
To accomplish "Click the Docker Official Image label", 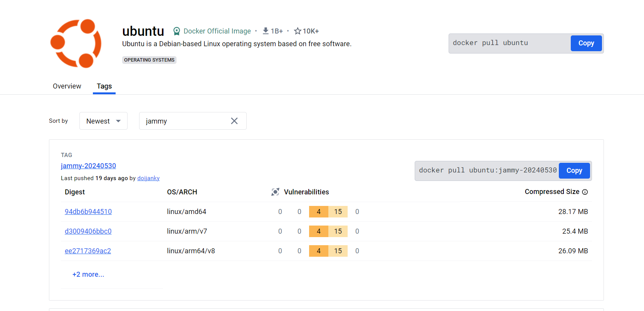I will coord(217,31).
